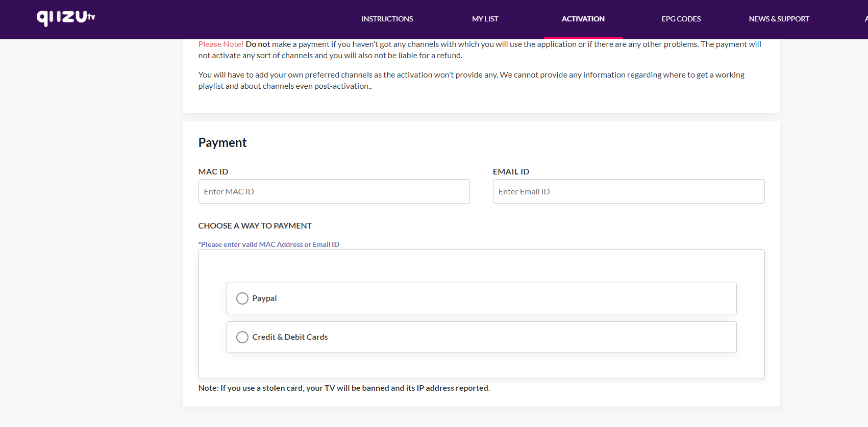Click the 'EMAIL ID' field label
The image size is (868, 427).
point(511,171)
